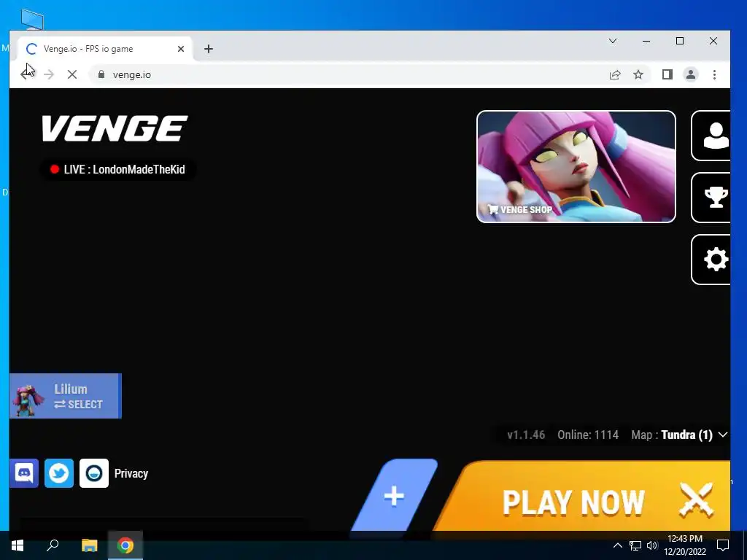Bookmark this tab with the star icon
This screenshot has width=747, height=560.
point(638,75)
